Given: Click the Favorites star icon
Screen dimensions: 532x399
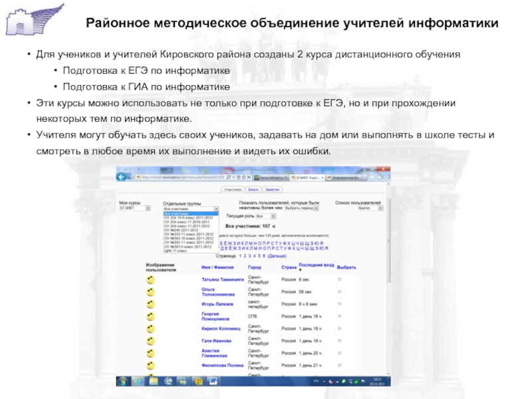Looking at the screenshot, I should click(x=379, y=177).
